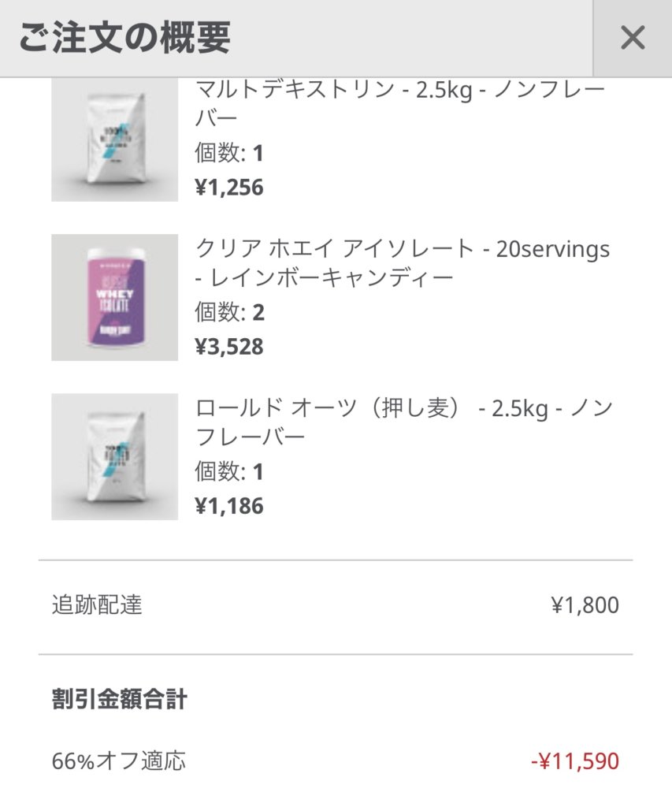Click the maltodextrin price ¥1,256
The height and width of the screenshot is (807, 672).
click(x=229, y=188)
